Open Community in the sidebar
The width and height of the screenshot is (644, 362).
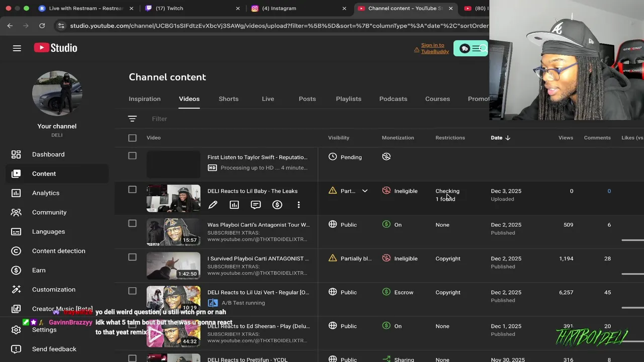tap(49, 212)
